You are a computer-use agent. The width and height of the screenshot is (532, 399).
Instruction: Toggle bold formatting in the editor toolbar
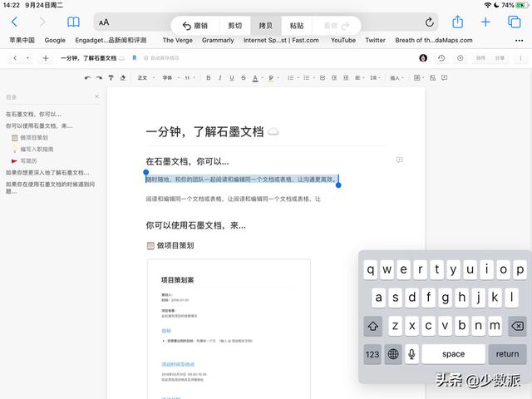click(209, 77)
